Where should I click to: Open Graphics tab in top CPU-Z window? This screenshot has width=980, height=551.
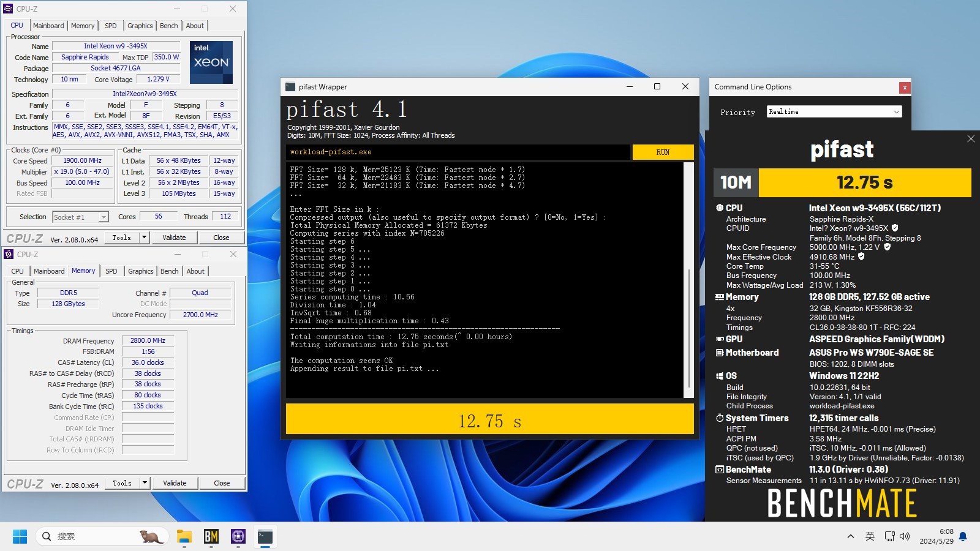pyautogui.click(x=140, y=26)
